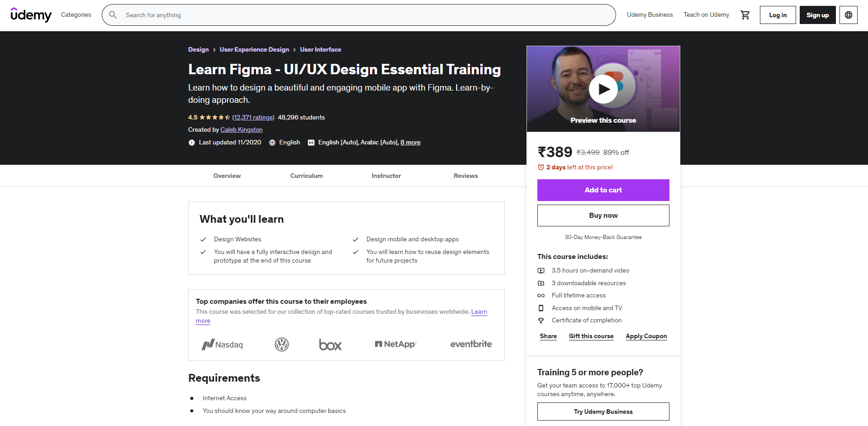Open the language globe button
The width and height of the screenshot is (868, 426).
[849, 15]
